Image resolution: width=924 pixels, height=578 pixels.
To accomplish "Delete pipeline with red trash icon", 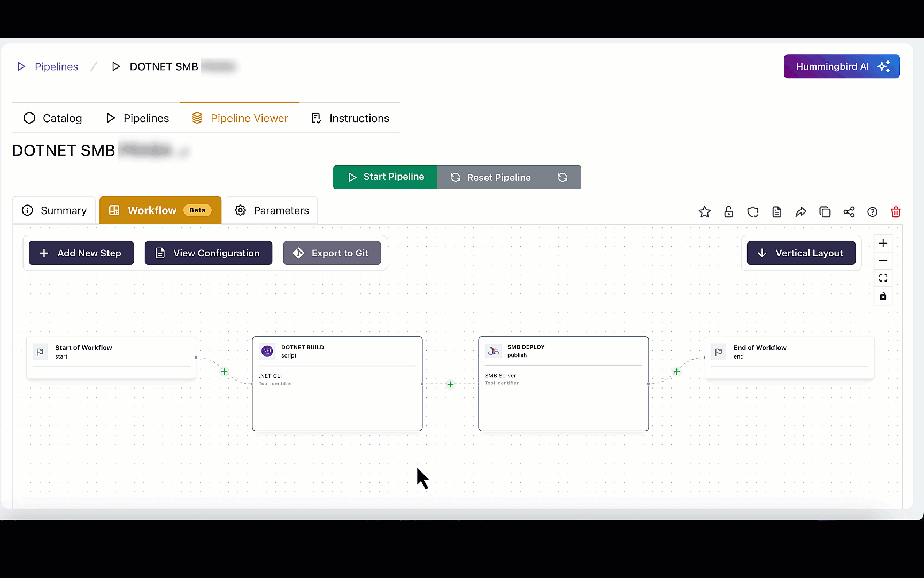I will pyautogui.click(x=896, y=212).
